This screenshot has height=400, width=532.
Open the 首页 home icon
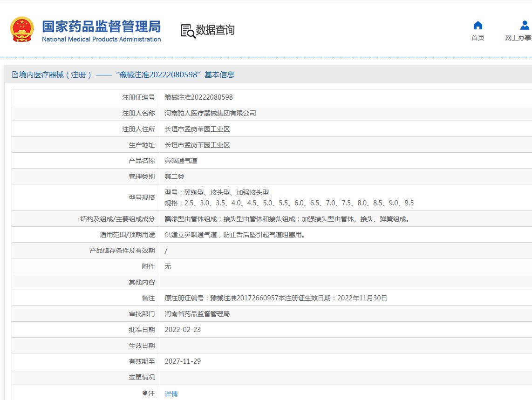[x=477, y=26]
